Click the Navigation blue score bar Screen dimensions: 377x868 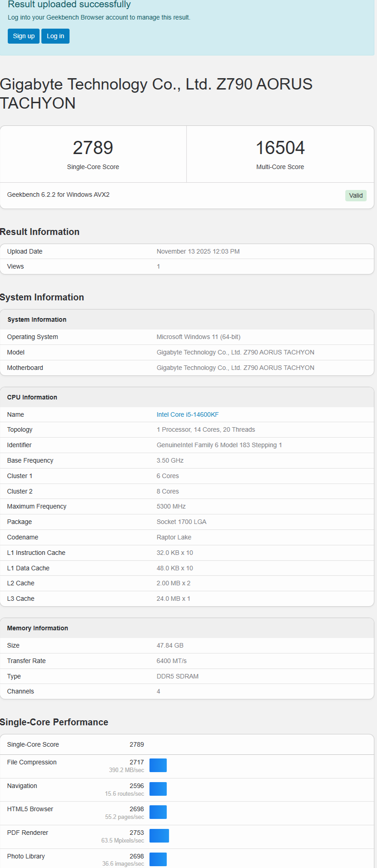click(158, 789)
